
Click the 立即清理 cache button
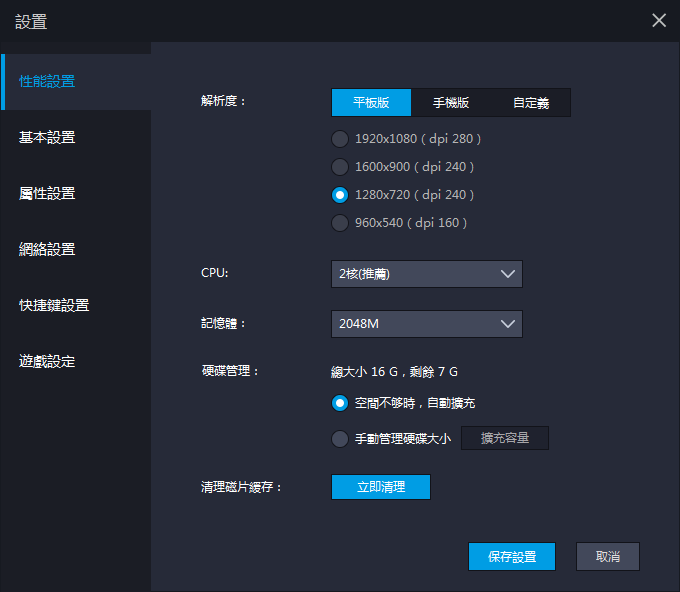point(380,487)
